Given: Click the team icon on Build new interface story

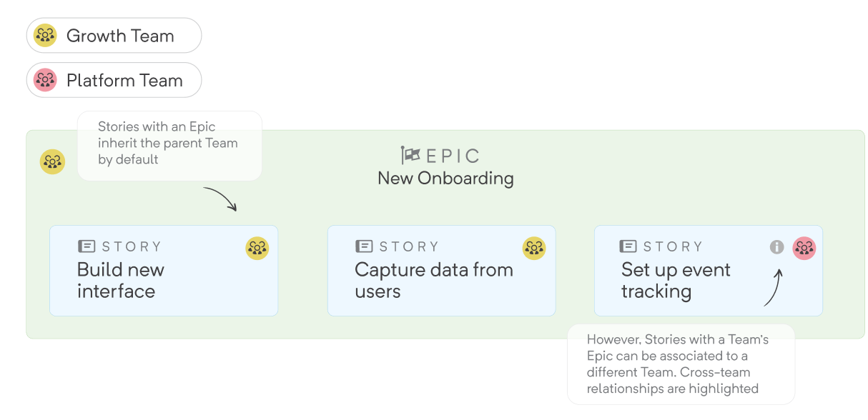Looking at the screenshot, I should click(257, 248).
